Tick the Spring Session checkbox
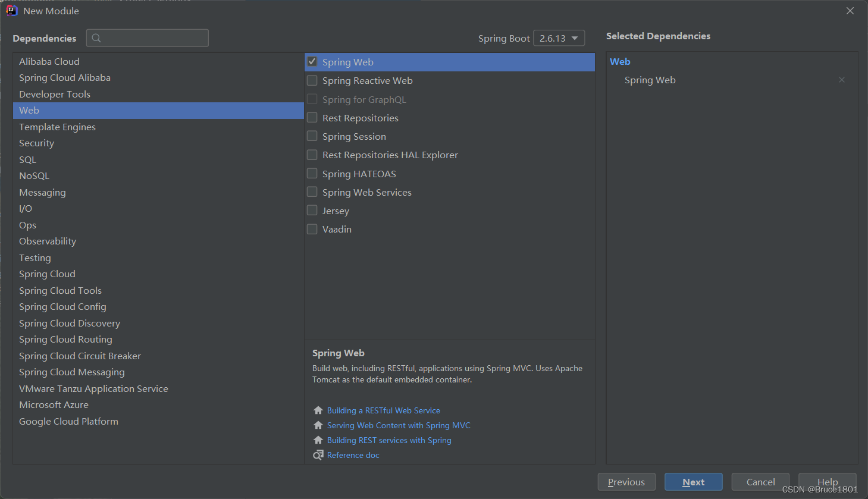 pos(312,136)
